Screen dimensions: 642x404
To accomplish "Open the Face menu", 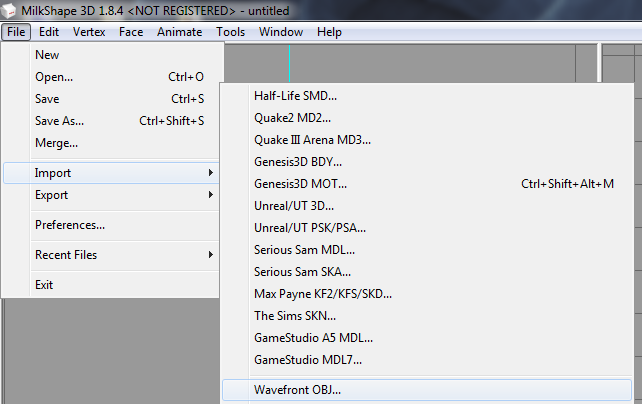I will (x=131, y=32).
